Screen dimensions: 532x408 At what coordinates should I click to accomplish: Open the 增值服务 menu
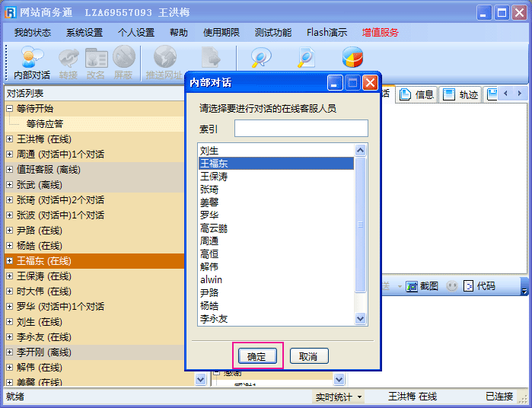coord(380,33)
